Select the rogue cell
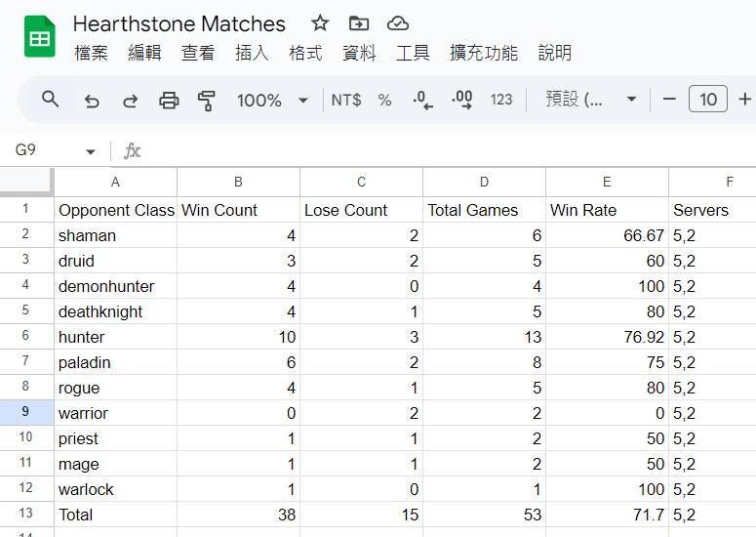 [x=115, y=388]
